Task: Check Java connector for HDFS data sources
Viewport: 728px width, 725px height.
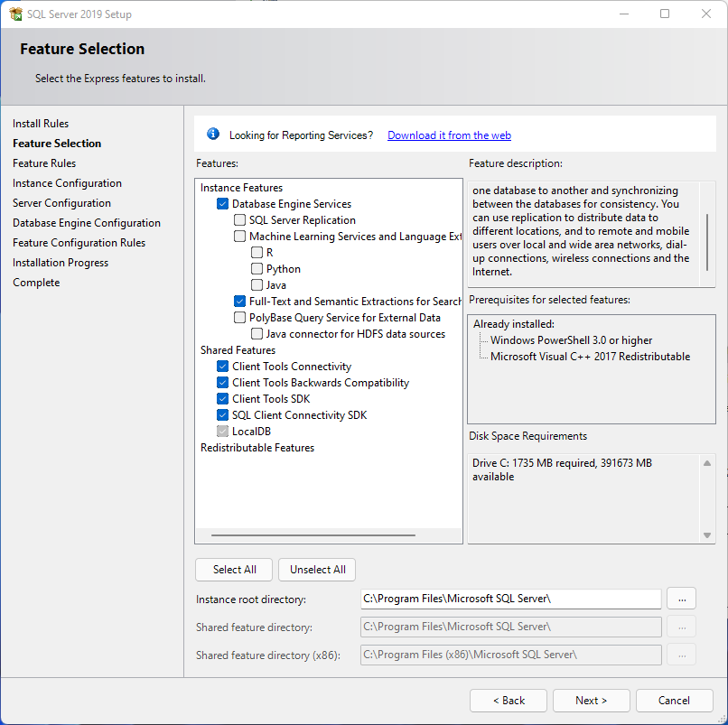Action: pos(257,334)
